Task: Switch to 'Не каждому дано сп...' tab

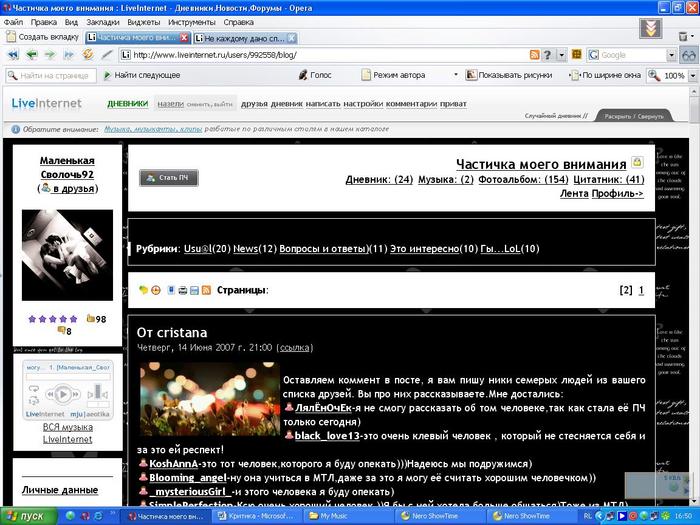Action: [245, 38]
